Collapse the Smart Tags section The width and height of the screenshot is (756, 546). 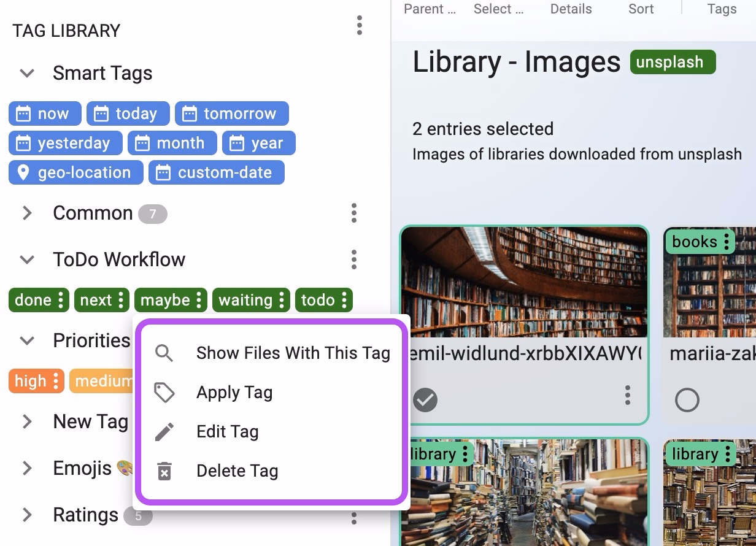pyautogui.click(x=27, y=72)
